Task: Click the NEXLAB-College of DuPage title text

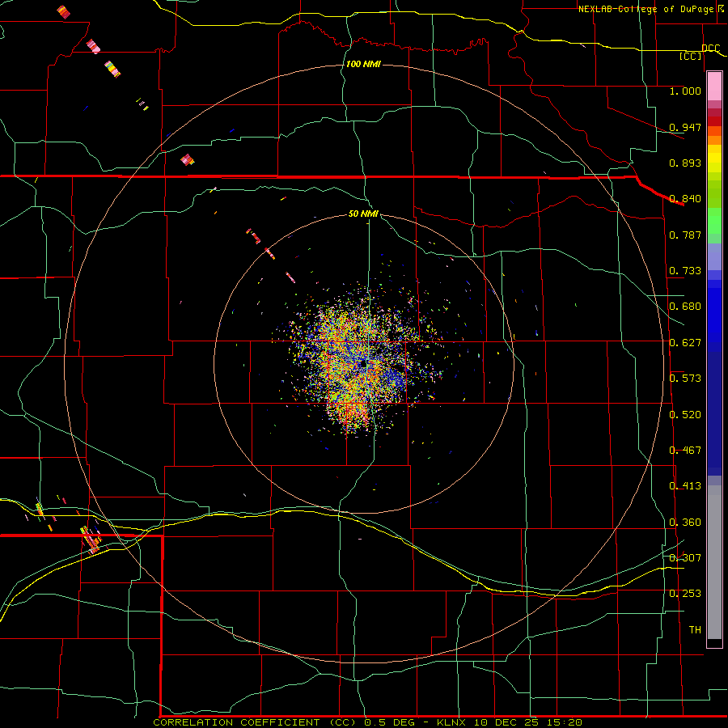Action: coord(645,9)
